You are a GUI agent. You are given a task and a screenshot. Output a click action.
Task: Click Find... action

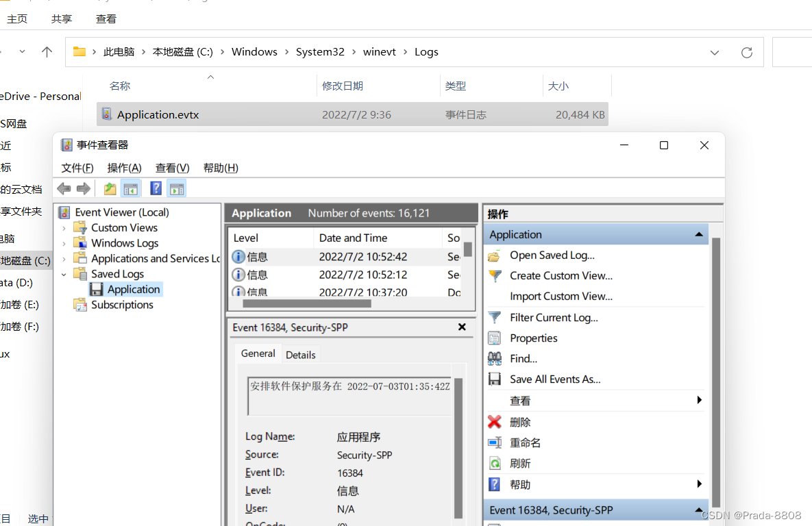point(524,358)
